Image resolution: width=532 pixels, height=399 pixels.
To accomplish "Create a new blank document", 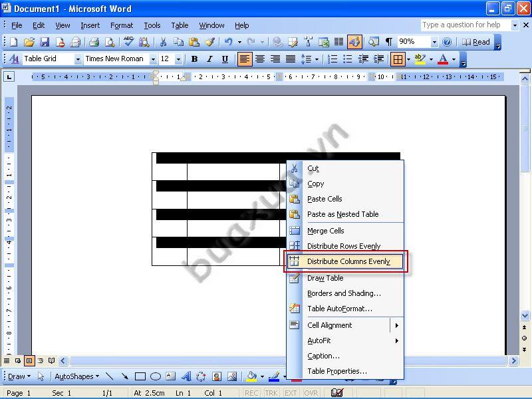I will coord(13,42).
